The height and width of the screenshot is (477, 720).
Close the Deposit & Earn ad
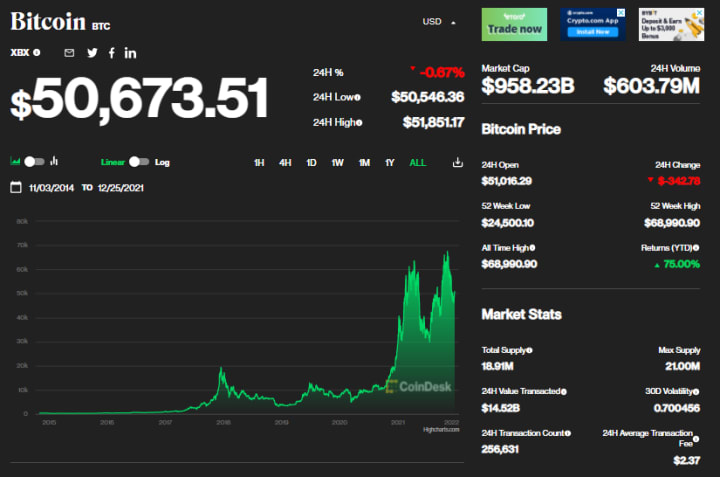(700, 12)
